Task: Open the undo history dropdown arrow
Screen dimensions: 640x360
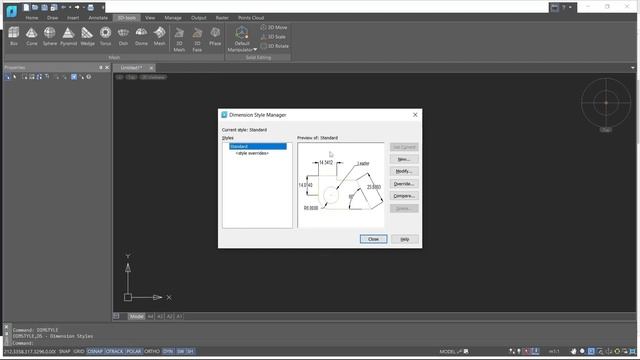Action: (x=69, y=7)
